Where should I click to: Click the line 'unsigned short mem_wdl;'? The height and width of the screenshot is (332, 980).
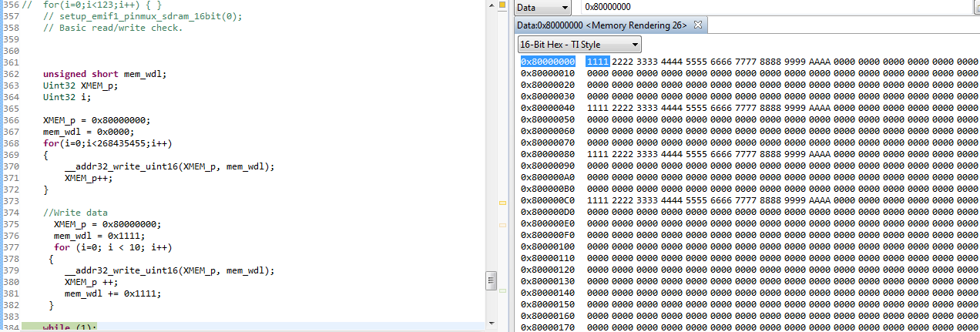click(105, 74)
